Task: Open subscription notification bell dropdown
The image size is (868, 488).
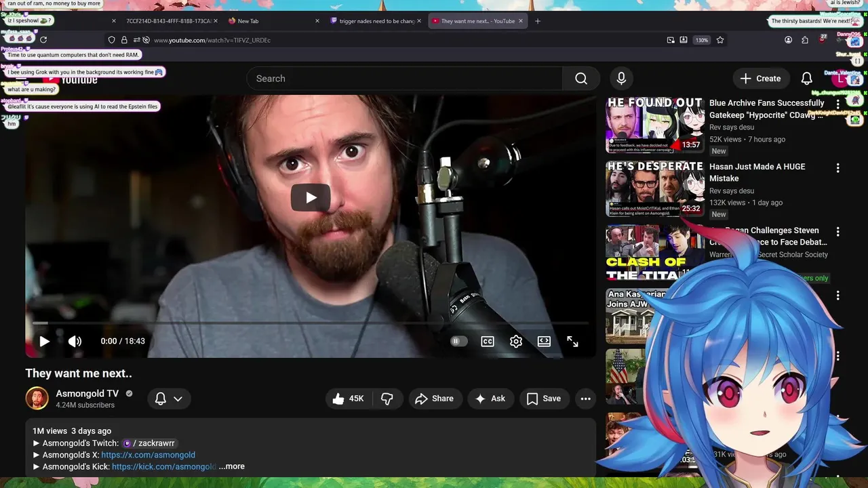Action: (x=169, y=399)
